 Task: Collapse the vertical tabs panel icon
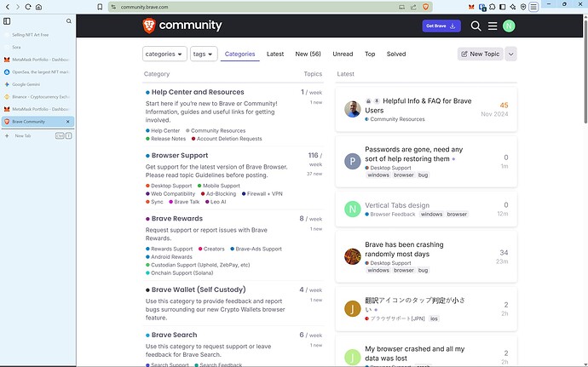coord(7,21)
